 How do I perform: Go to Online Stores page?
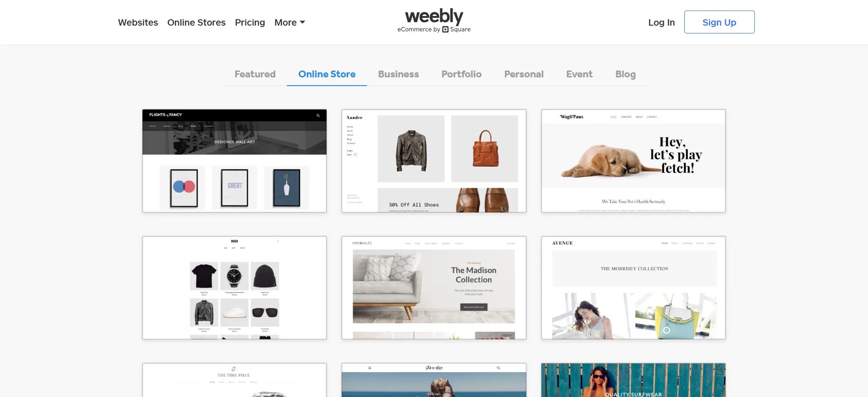click(x=197, y=22)
